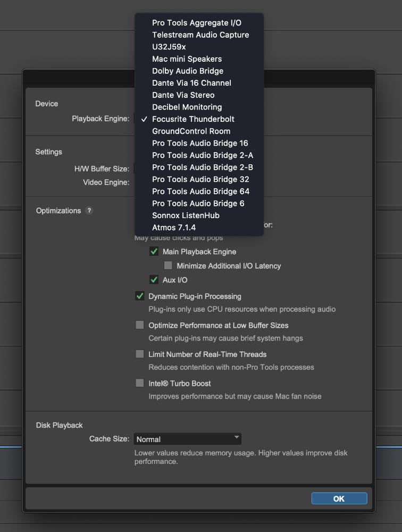
Task: Select U32J59x playback device
Action: click(x=199, y=47)
